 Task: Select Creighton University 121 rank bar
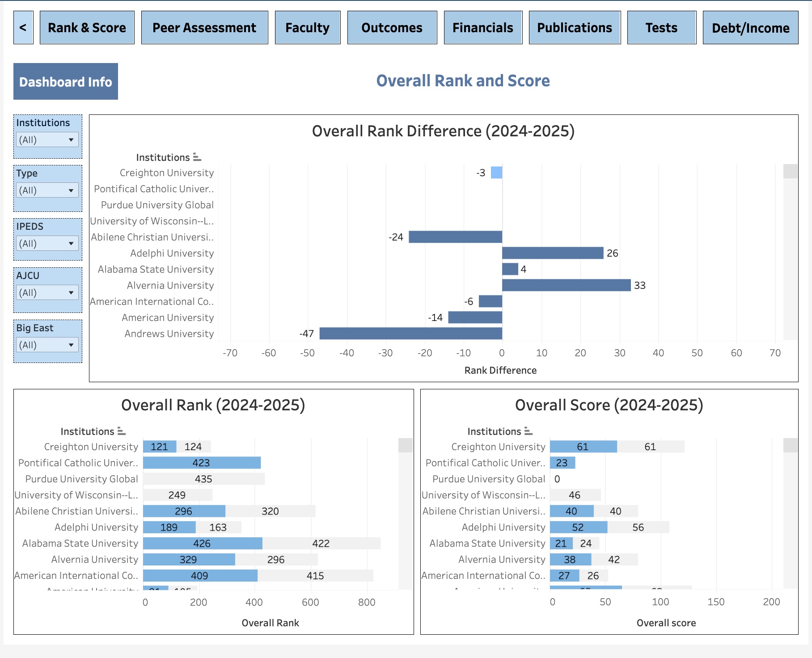(160, 447)
